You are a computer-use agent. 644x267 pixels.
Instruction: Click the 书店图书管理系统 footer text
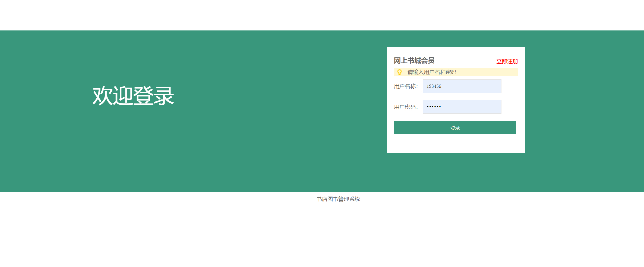click(338, 199)
